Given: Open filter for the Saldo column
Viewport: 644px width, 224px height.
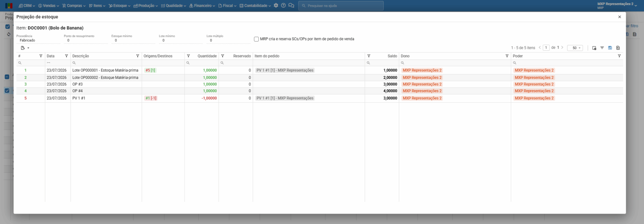Looking at the screenshot, I should [369, 56].
